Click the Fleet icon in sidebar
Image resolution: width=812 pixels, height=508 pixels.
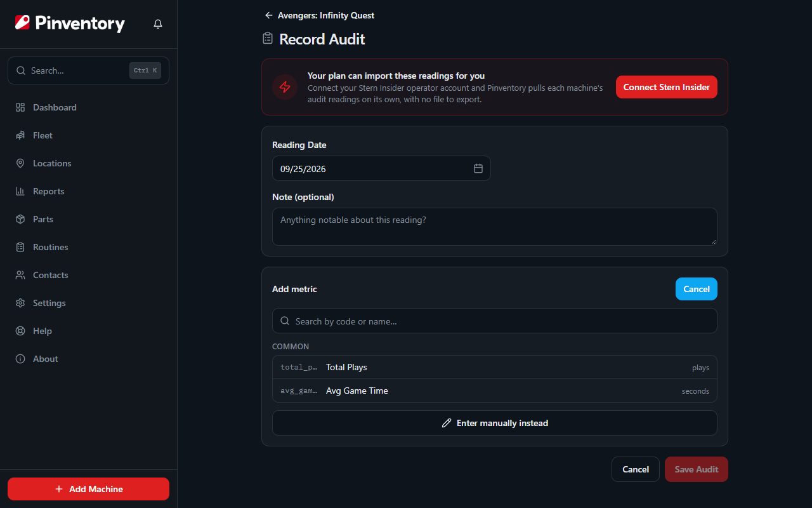click(20, 135)
